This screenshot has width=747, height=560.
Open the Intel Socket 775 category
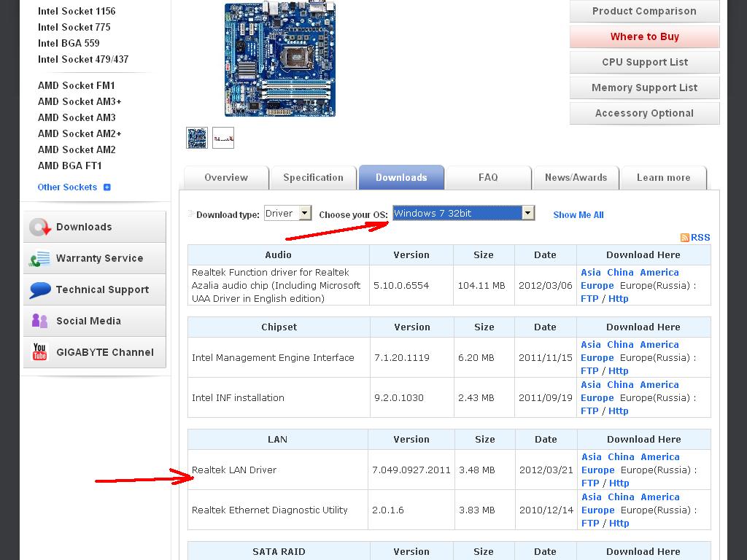(x=74, y=27)
